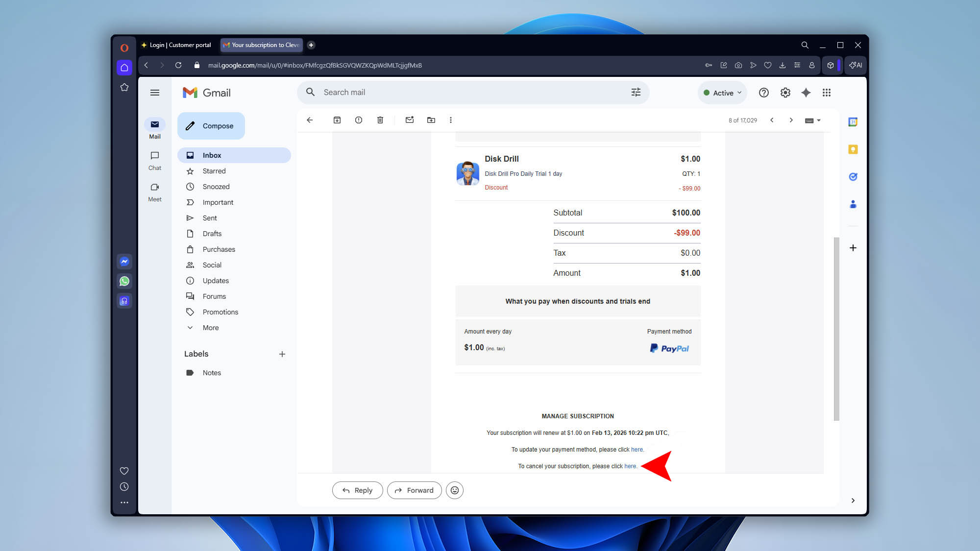Open the Compose button in Gmail

pyautogui.click(x=211, y=125)
